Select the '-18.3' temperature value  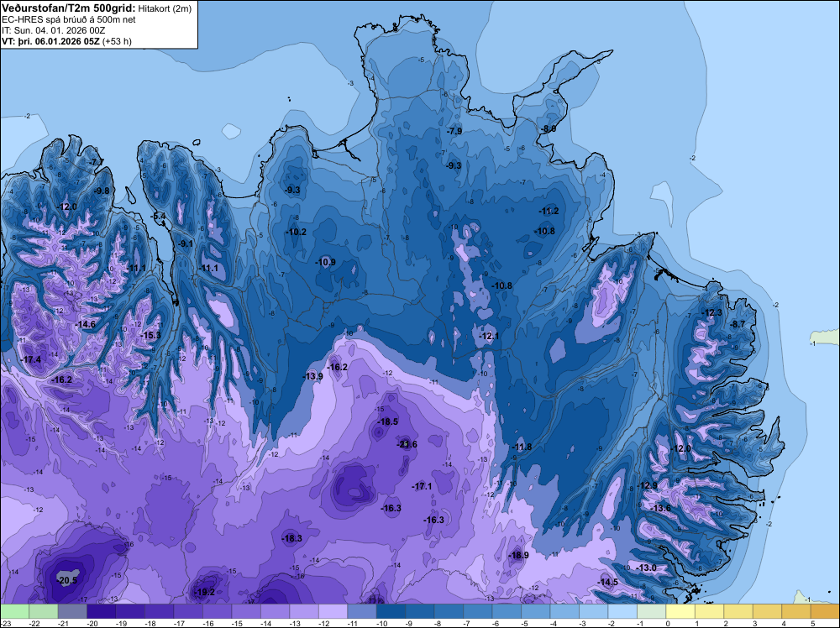point(292,539)
